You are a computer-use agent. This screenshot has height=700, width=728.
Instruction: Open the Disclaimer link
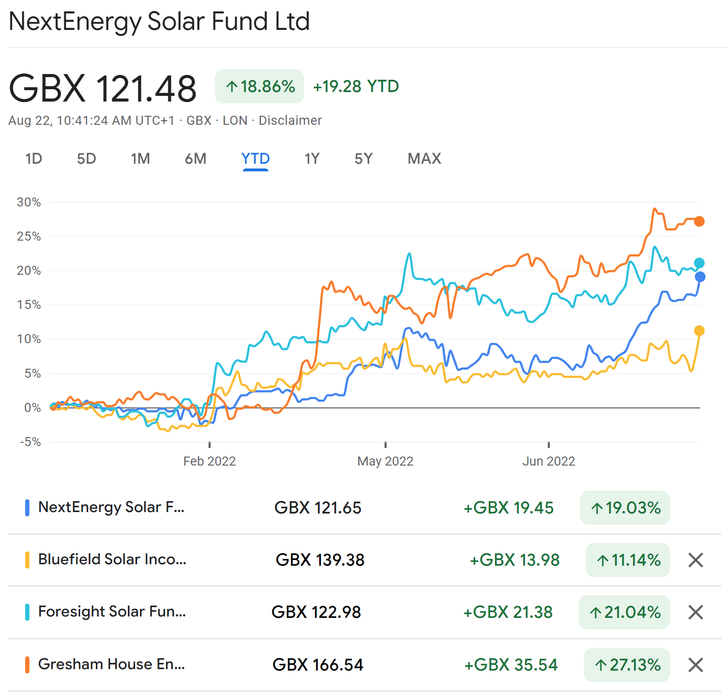click(290, 121)
